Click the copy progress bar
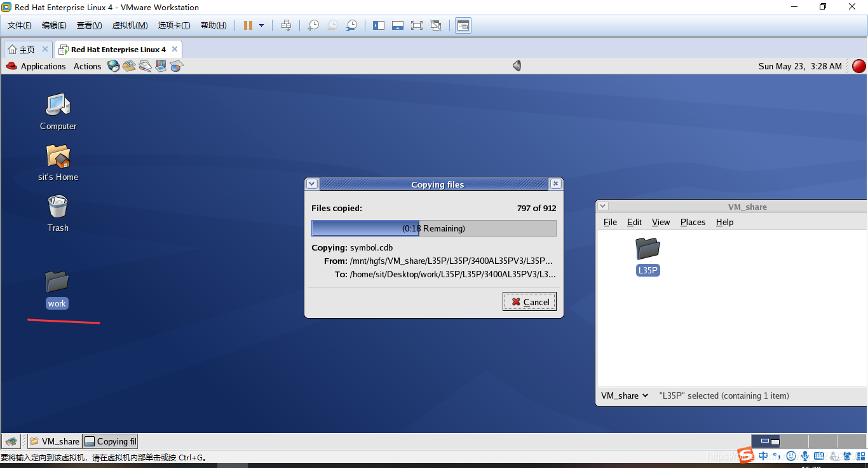 click(x=434, y=228)
